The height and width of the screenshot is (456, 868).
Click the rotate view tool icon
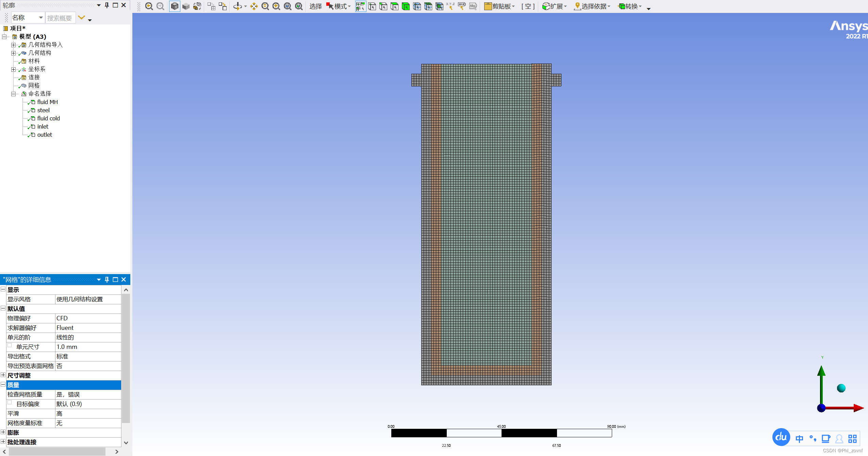[x=238, y=6]
